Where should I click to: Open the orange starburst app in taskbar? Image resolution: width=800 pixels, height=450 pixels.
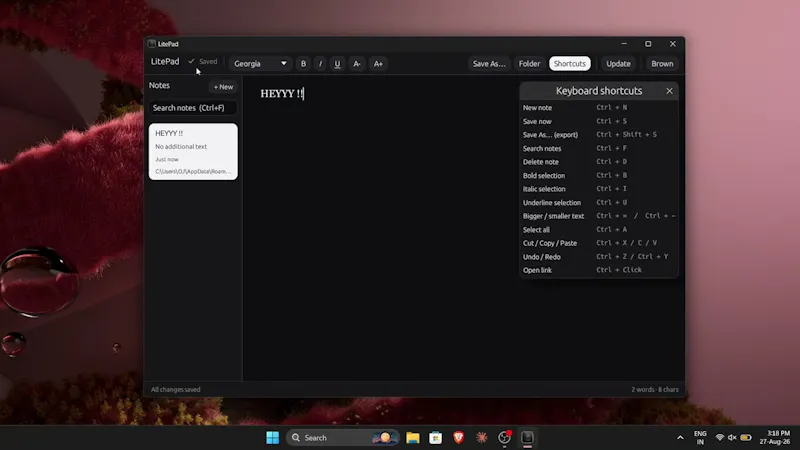[x=481, y=438]
